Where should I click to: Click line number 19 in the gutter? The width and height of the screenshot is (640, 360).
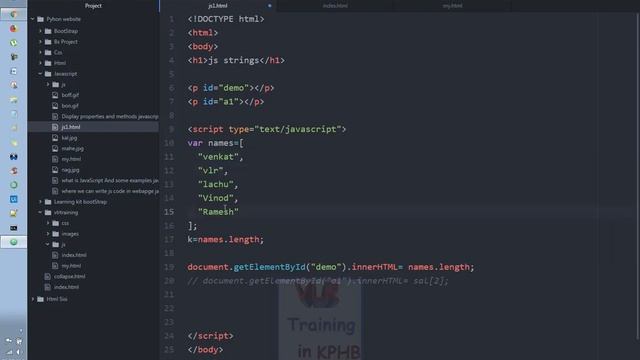pos(169,267)
